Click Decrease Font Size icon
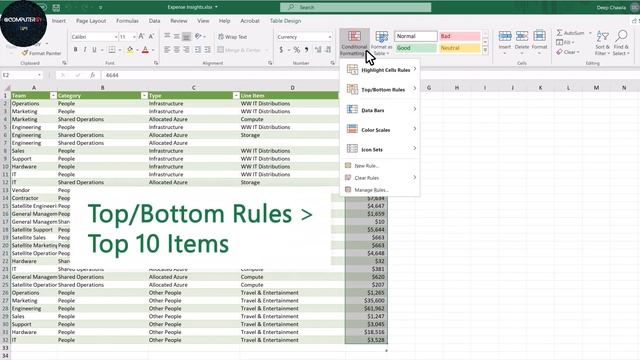Screen dimensions: 640x360 (151, 36)
